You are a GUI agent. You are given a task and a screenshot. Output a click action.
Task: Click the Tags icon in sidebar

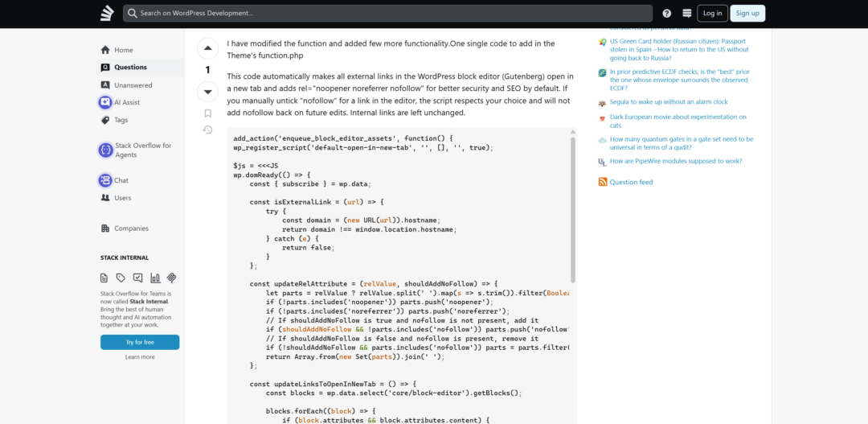(105, 120)
